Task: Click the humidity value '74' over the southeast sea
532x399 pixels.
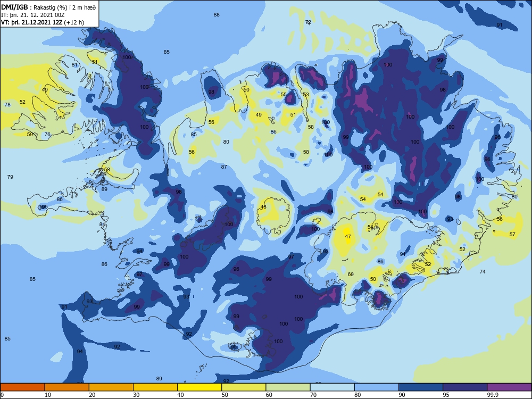Action: [483, 271]
